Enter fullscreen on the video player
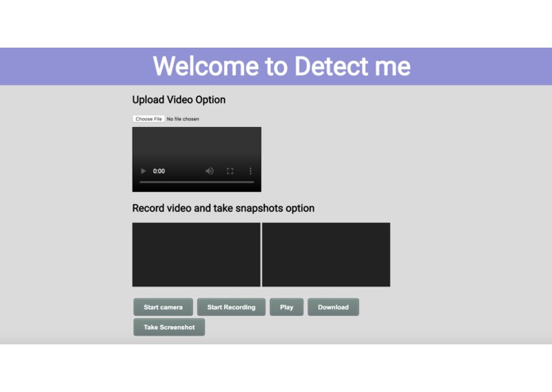 tap(230, 171)
